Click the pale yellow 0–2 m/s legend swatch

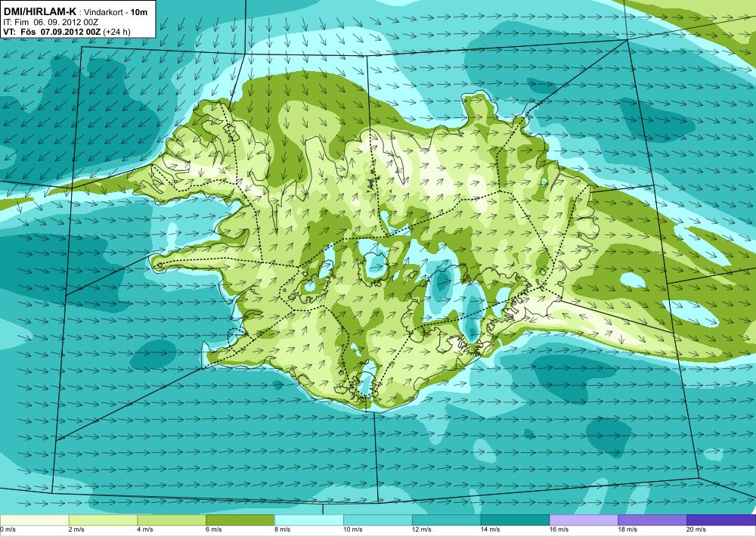[x=34, y=520]
